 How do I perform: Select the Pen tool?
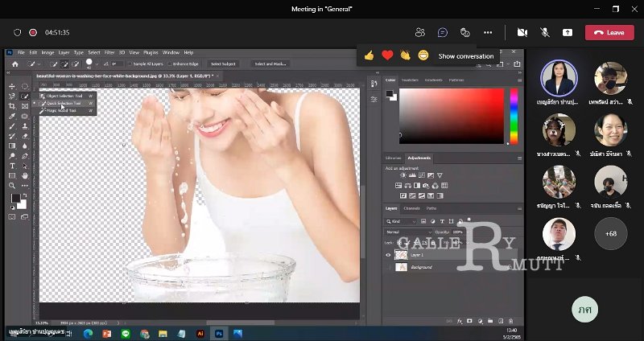[25, 156]
